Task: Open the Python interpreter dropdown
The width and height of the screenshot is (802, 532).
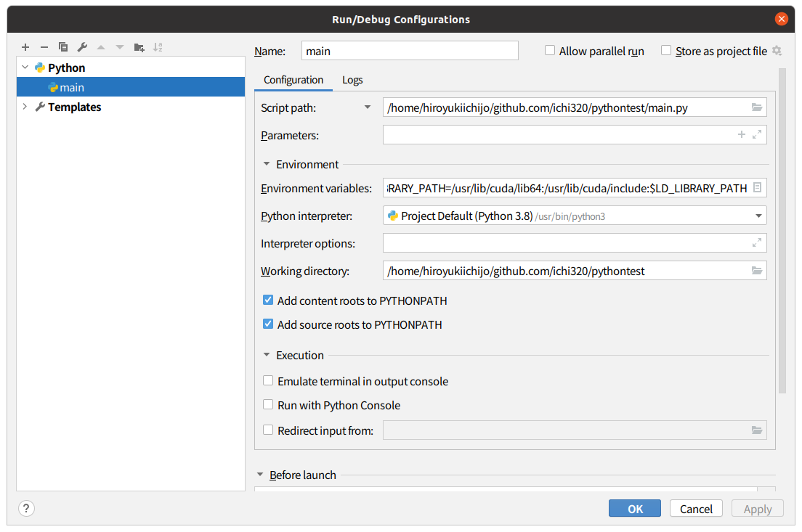Action: click(758, 216)
